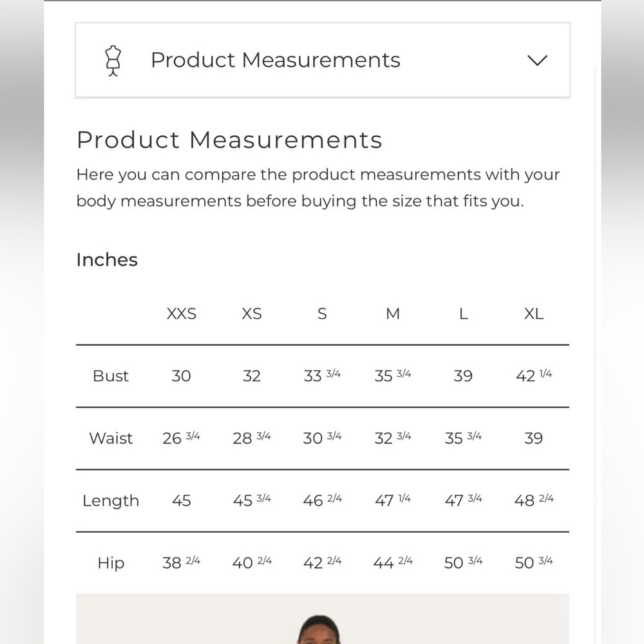This screenshot has width=644, height=644.
Task: Select the XS size column header
Action: click(x=252, y=314)
